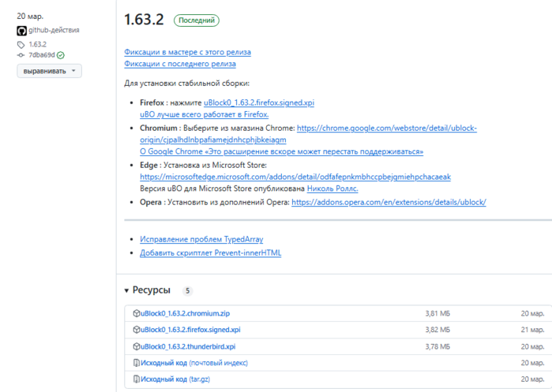The image size is (552, 392).
Task: Open the Николь Роллс link
Action: click(332, 189)
